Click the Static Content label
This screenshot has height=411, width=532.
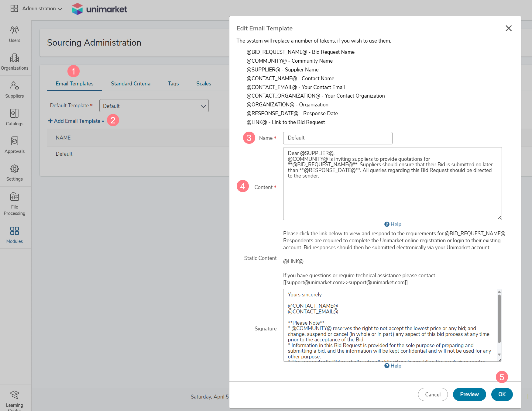[260, 258]
